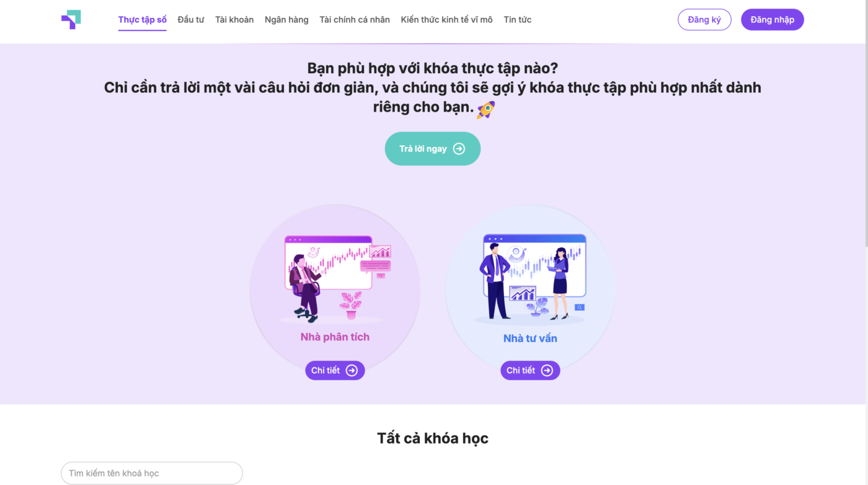Click the Đăng ký button
868x485 pixels.
click(704, 20)
